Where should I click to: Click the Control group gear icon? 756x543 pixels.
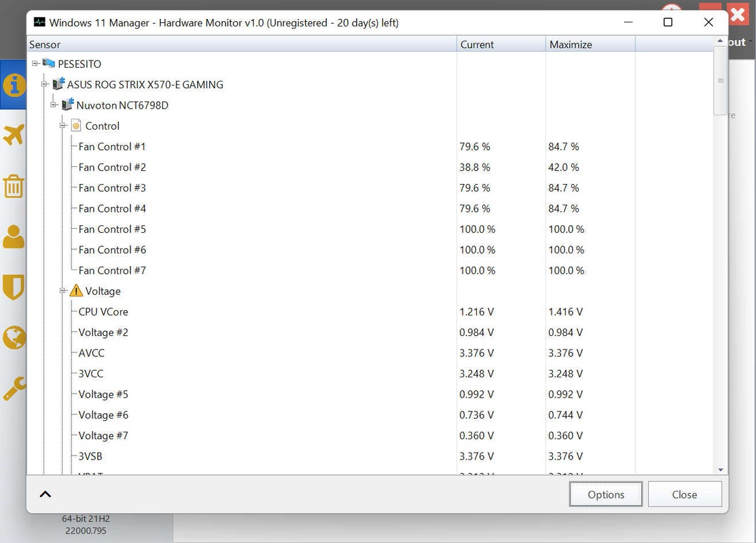(x=75, y=126)
